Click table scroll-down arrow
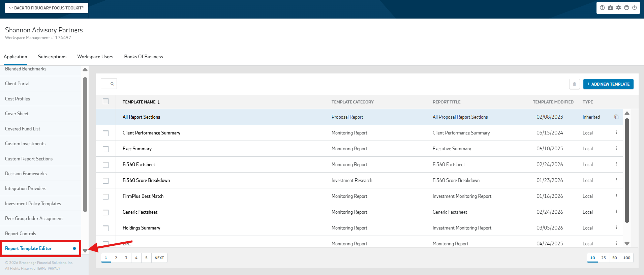The height and width of the screenshot is (275, 644). point(627,243)
